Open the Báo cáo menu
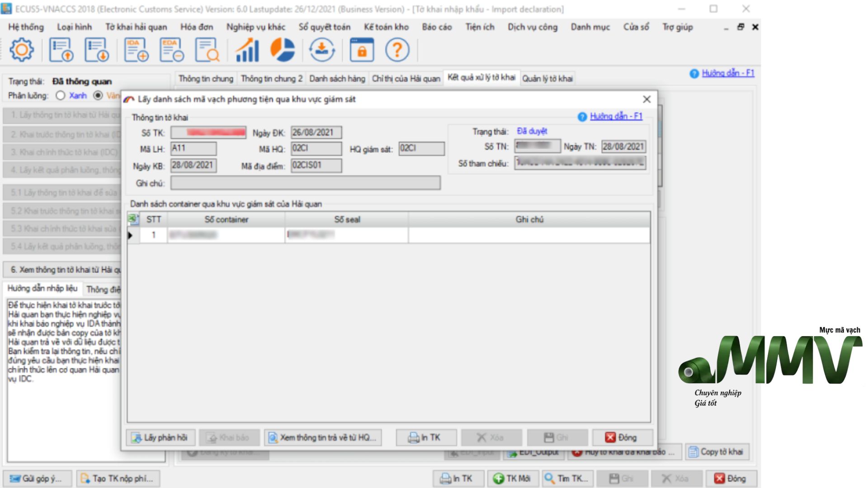The width and height of the screenshot is (868, 488). coord(437,27)
